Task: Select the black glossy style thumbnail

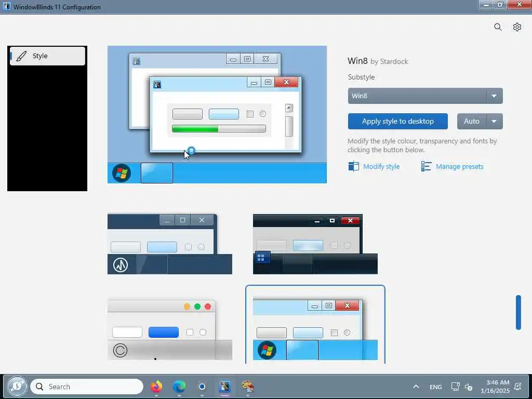Action: click(315, 244)
